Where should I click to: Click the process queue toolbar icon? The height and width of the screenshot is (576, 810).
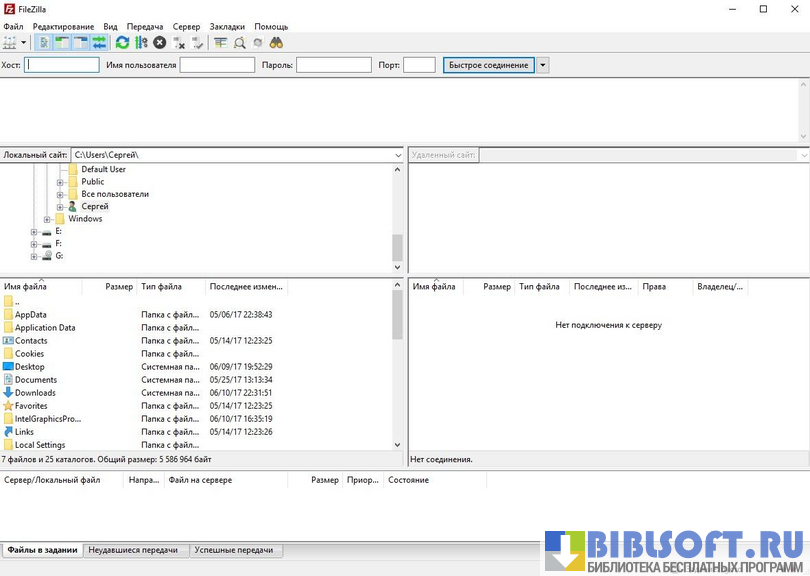click(141, 43)
